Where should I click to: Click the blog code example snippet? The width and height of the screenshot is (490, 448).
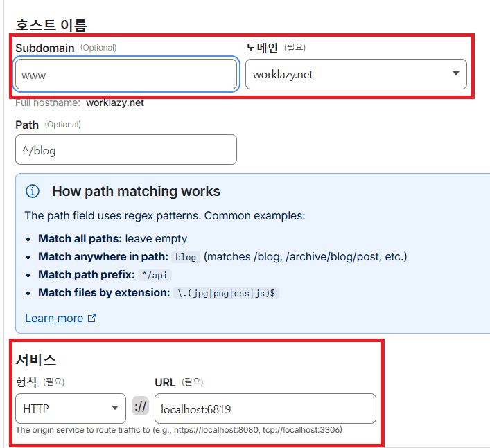click(185, 257)
